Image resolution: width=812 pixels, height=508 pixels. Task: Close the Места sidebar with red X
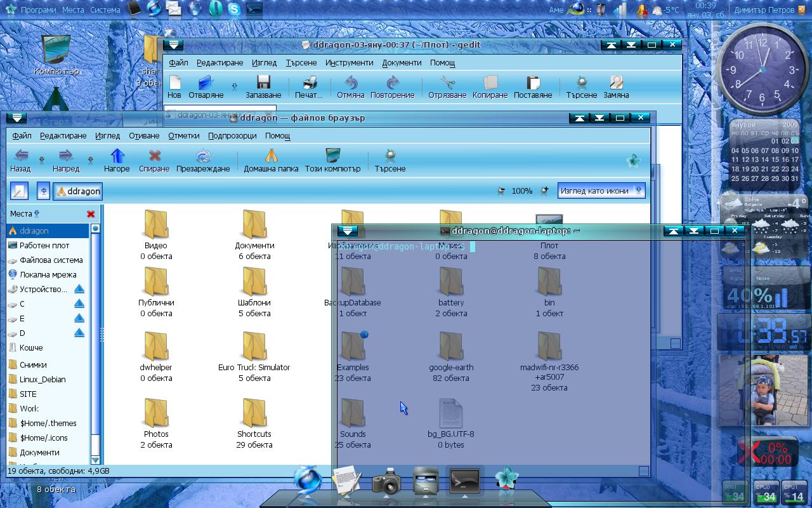[x=91, y=214]
